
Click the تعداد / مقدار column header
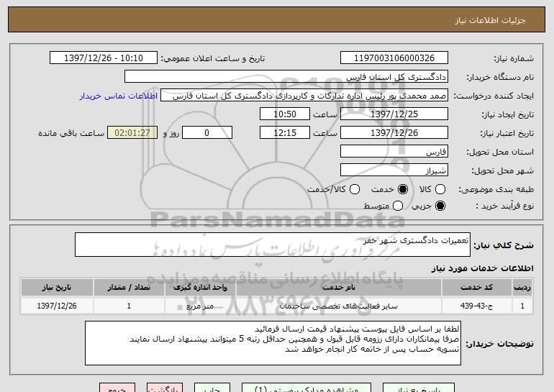click(129, 288)
